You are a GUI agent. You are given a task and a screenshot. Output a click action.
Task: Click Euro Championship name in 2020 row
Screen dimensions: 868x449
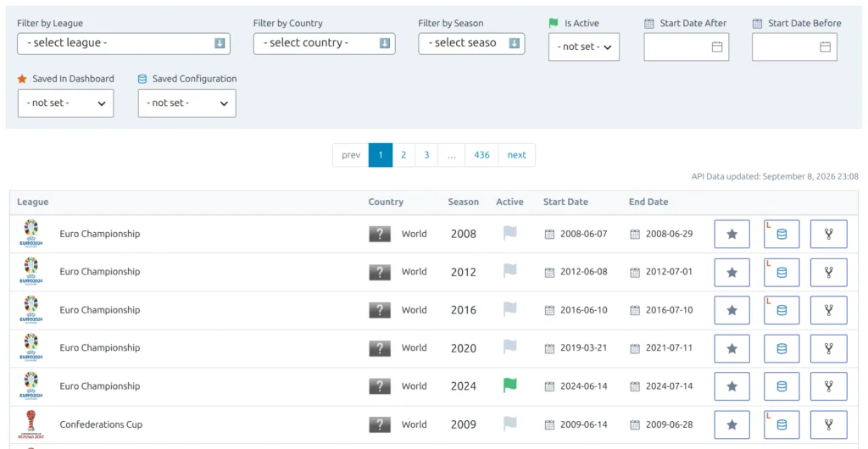[100, 348]
